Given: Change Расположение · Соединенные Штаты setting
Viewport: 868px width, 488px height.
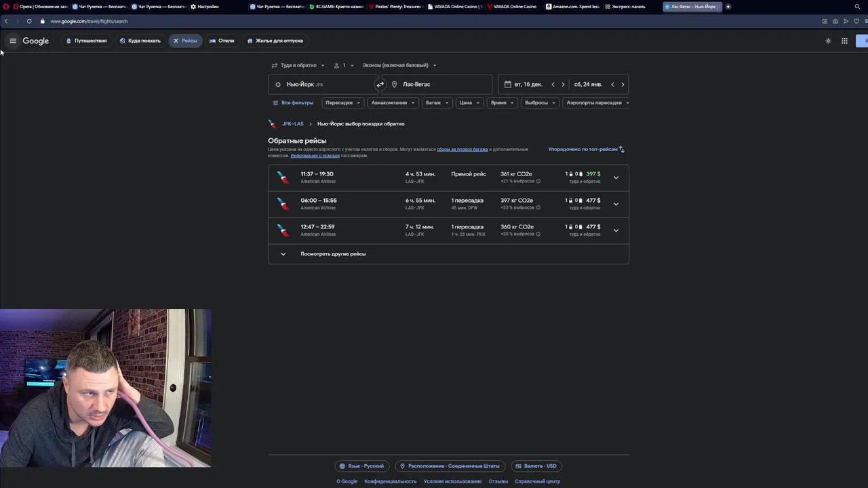Looking at the screenshot, I should point(450,466).
